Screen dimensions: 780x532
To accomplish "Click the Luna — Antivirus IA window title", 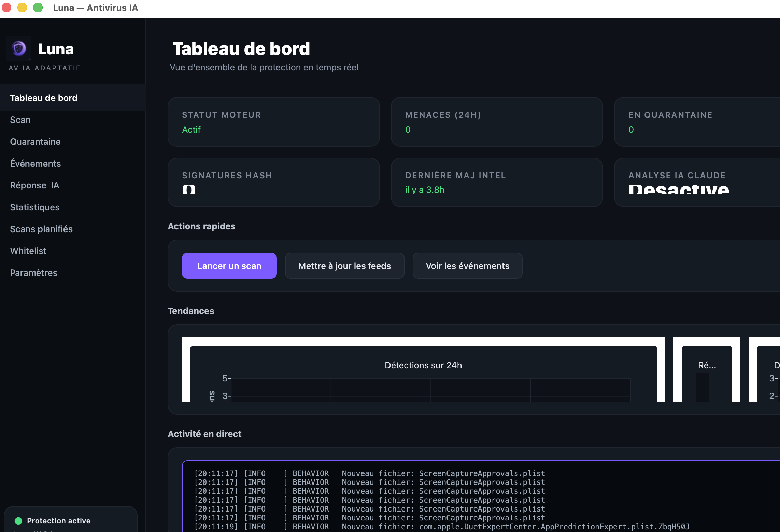I will (x=95, y=8).
